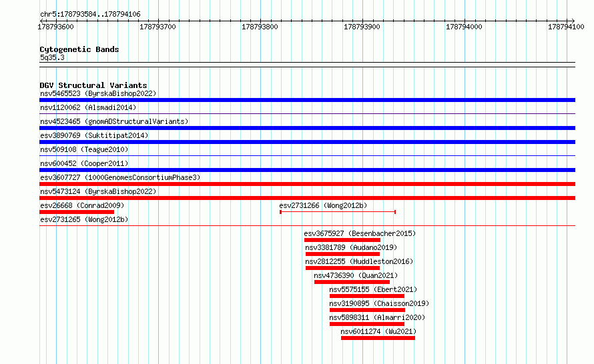Click the nsv5465523 (ByrskaBishop2022) label

click(x=98, y=93)
